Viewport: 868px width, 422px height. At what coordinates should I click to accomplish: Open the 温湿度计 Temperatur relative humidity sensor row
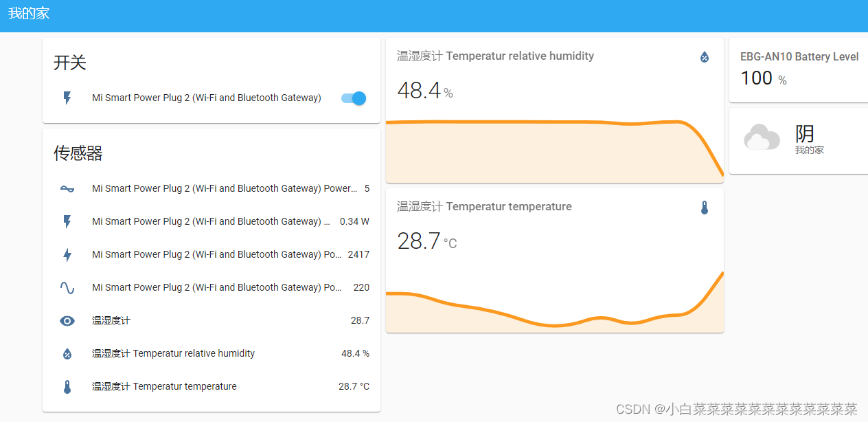[173, 353]
